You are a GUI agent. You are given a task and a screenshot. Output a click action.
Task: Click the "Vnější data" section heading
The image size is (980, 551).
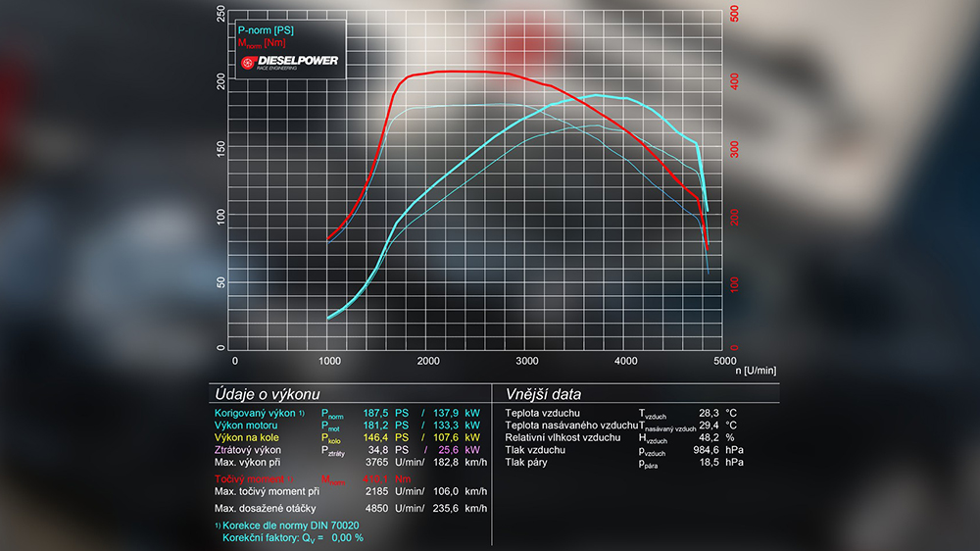[543, 394]
